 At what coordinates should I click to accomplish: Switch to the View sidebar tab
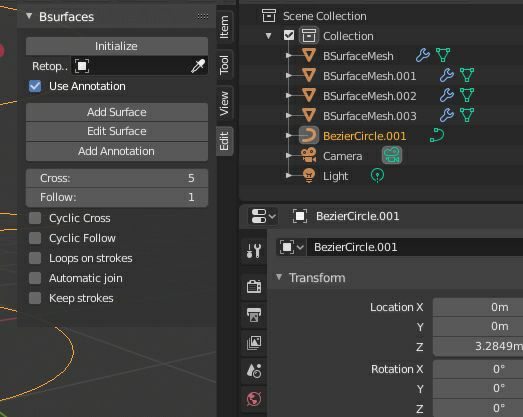click(x=224, y=103)
